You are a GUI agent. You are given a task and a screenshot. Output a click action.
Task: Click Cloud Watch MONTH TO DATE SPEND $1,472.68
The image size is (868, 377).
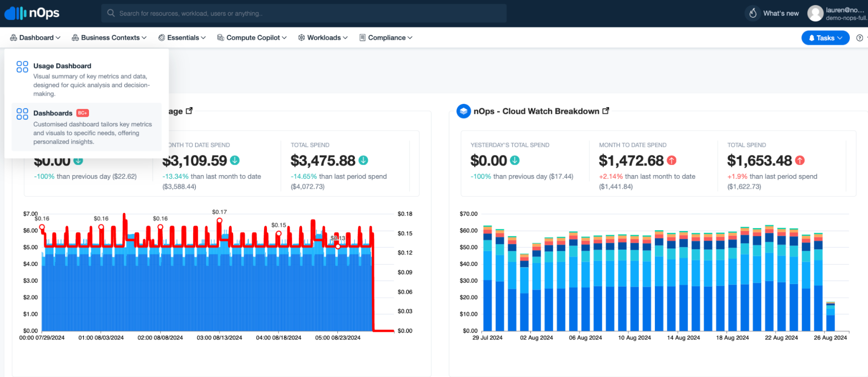[x=631, y=161]
